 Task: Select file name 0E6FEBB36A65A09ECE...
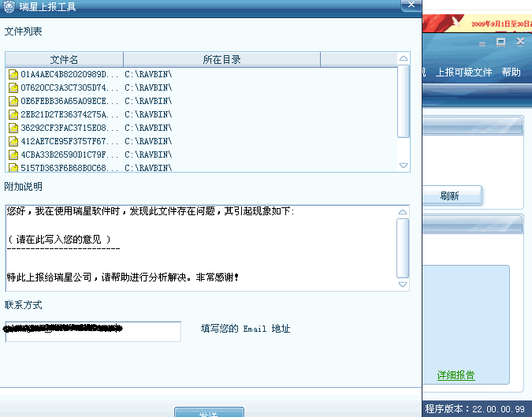[x=69, y=101]
